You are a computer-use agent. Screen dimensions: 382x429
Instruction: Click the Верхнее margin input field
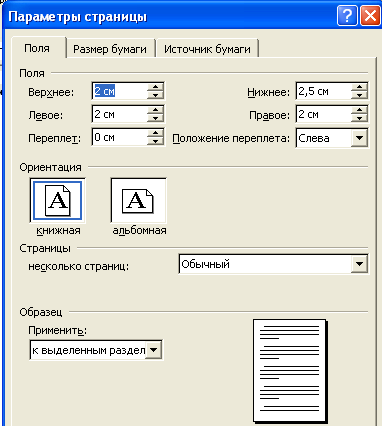tap(119, 91)
